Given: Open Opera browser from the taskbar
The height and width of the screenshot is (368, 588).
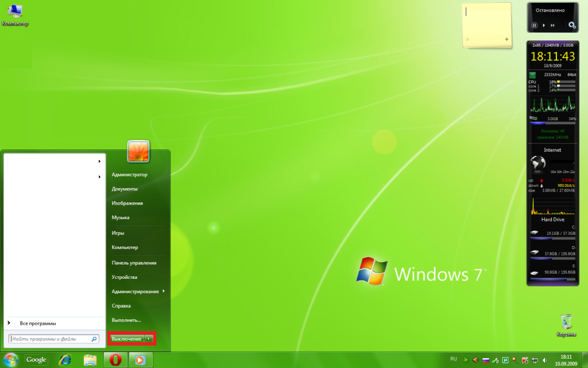Looking at the screenshot, I should coord(115,360).
